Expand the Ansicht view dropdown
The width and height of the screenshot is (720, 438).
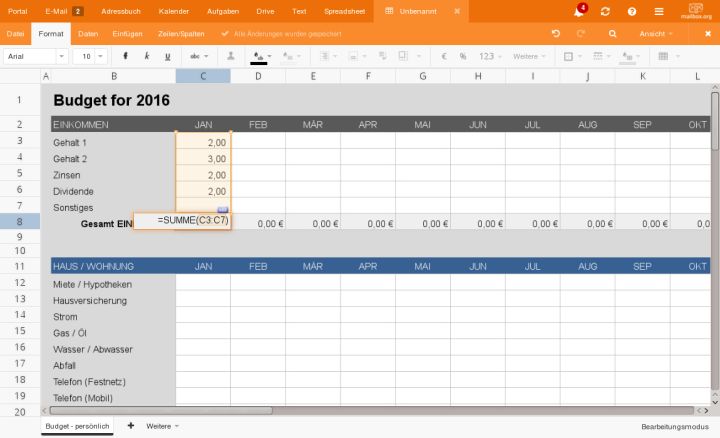point(656,33)
